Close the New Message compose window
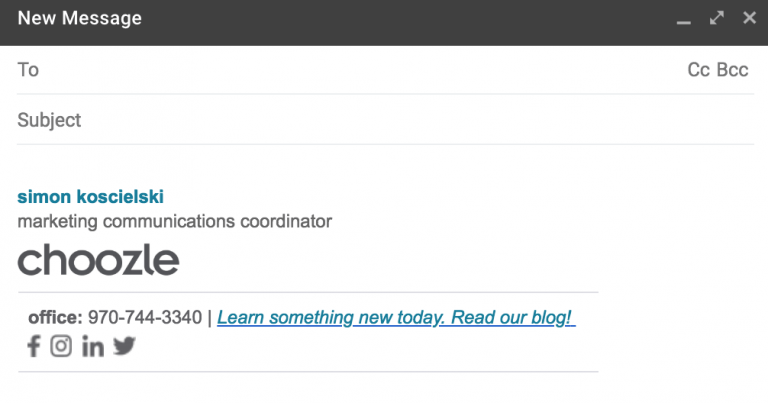768x403 pixels. coord(749,18)
